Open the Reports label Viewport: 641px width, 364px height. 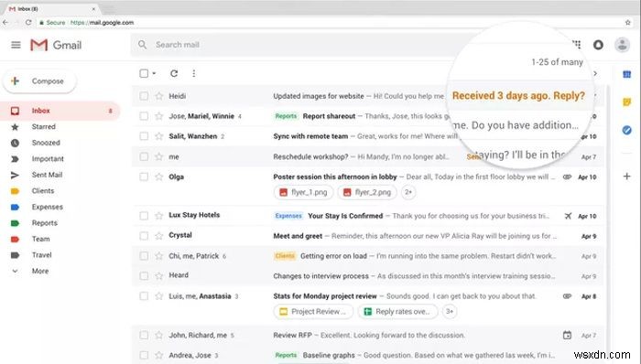click(x=45, y=223)
